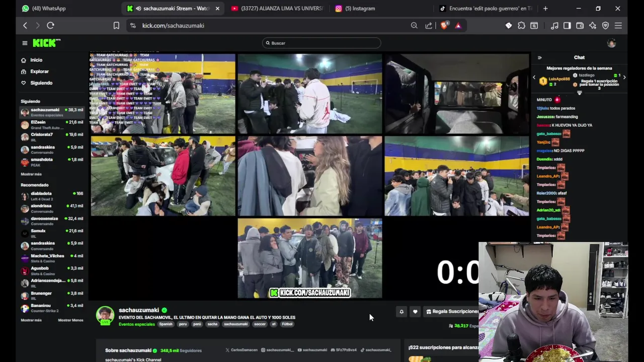Click sachauzumaki streamer avatar with LIVE badge
Image resolution: width=644 pixels, height=362 pixels.
pos(105,316)
